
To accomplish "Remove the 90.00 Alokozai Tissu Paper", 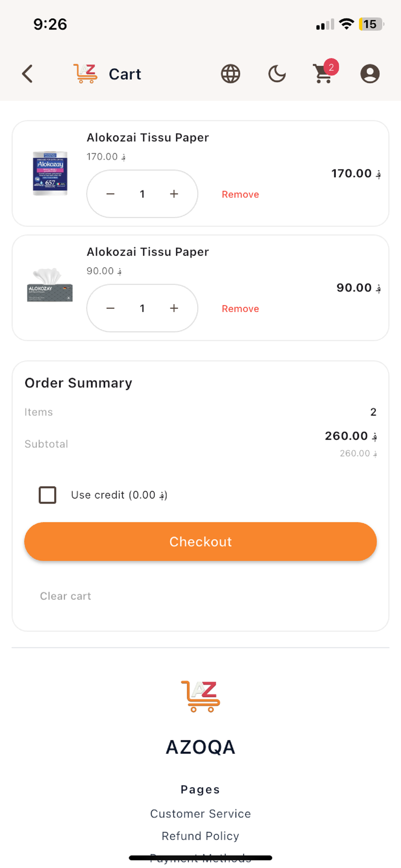I will pyautogui.click(x=240, y=309).
